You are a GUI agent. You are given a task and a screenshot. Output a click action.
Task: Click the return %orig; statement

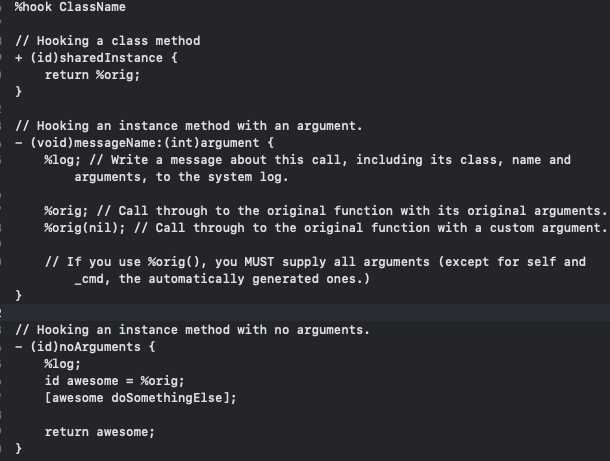pos(92,75)
